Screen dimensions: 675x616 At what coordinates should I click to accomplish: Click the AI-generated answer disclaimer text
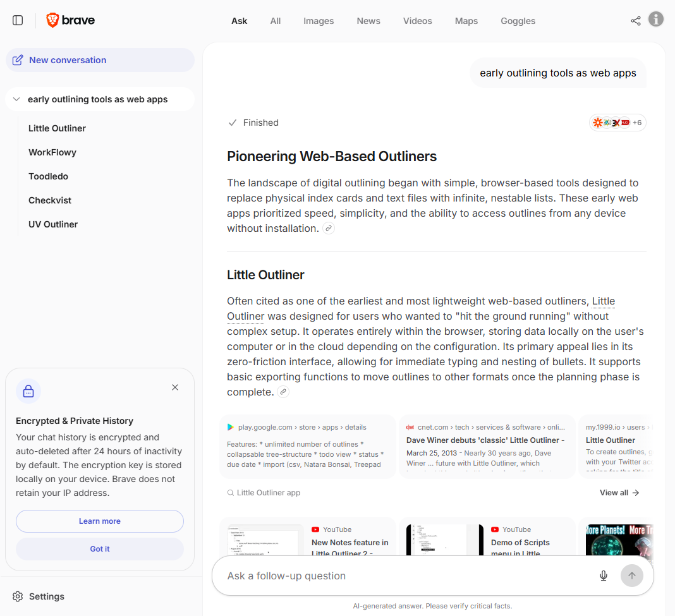[x=432, y=606]
